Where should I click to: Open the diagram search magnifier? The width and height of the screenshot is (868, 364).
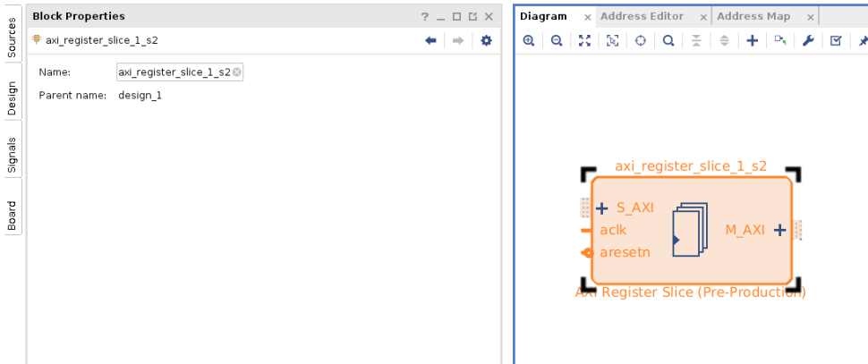[x=668, y=41]
